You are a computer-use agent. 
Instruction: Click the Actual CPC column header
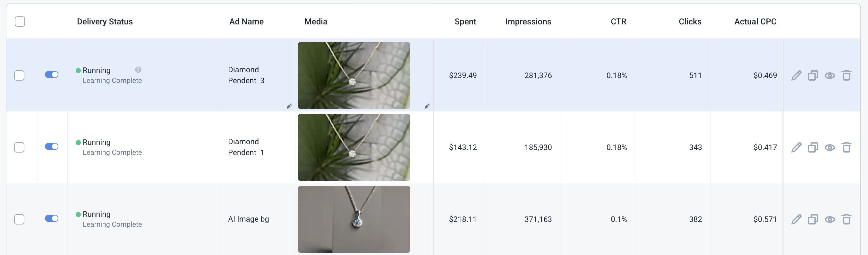(755, 22)
